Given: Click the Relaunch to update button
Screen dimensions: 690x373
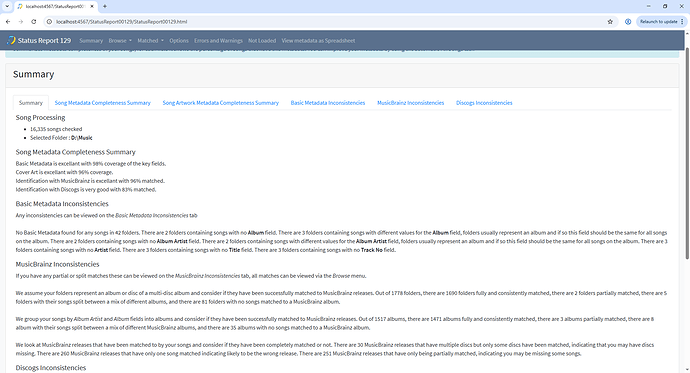Looking at the screenshot, I should (x=658, y=22).
